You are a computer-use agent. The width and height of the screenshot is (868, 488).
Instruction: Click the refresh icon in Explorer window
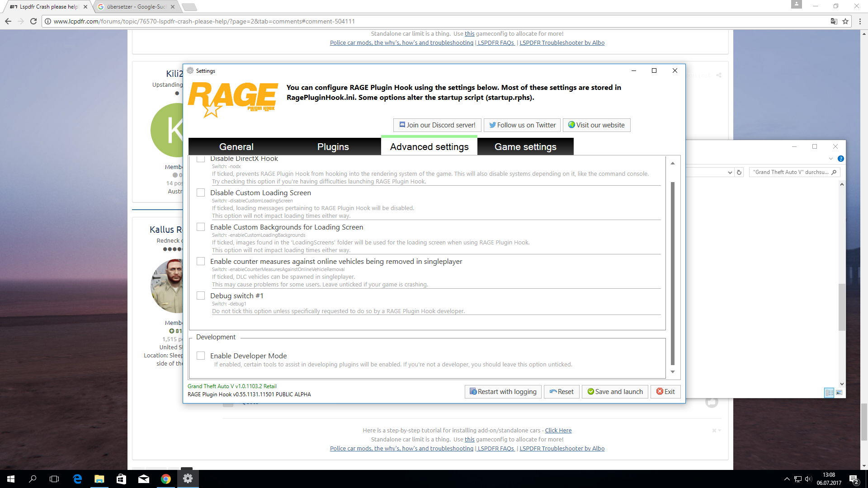click(x=739, y=172)
